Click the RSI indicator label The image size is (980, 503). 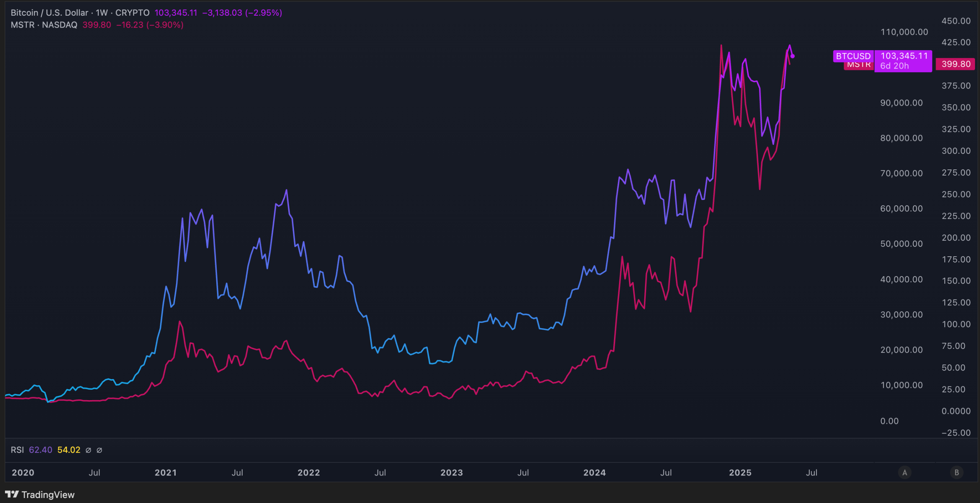[17, 450]
